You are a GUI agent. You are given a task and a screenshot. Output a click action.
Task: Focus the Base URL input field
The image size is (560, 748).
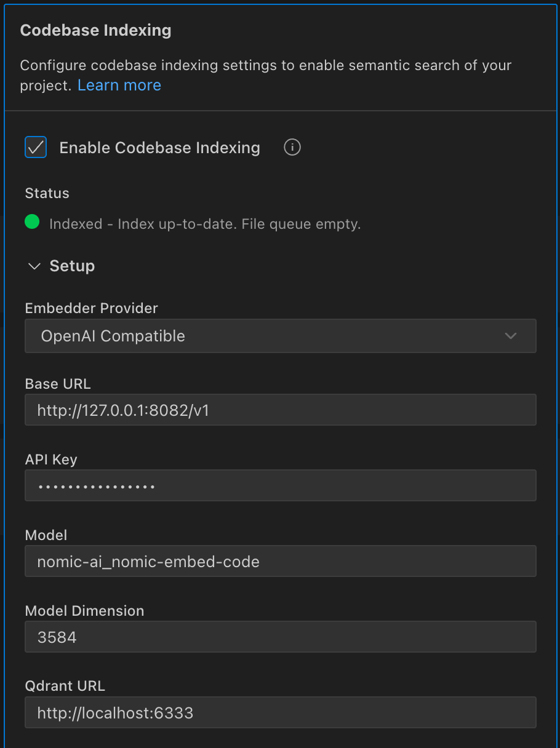[281, 410]
